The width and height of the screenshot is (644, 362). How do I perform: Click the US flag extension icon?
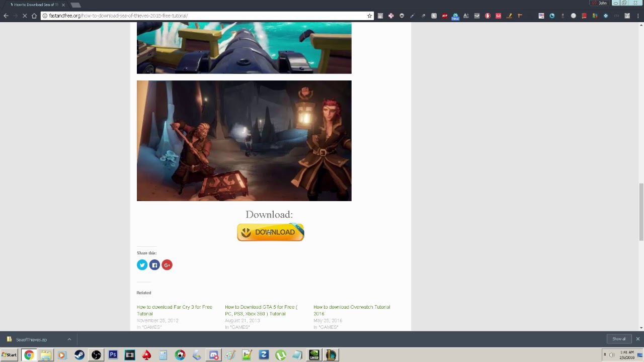click(x=541, y=16)
